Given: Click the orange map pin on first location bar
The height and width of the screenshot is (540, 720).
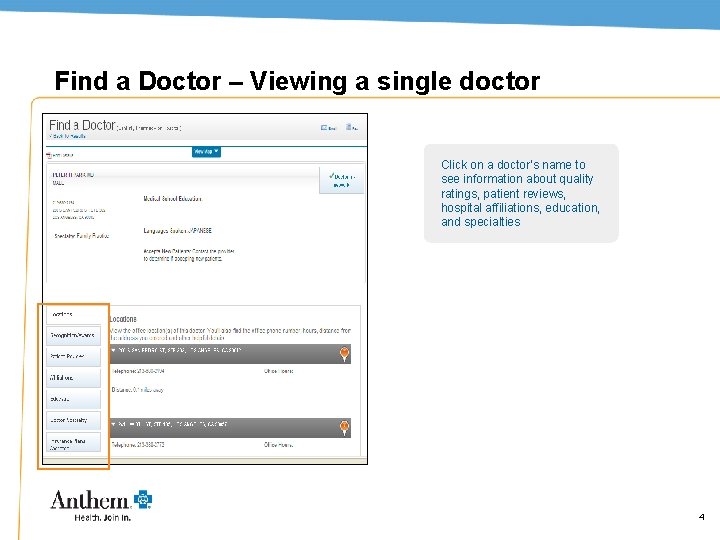Looking at the screenshot, I should click(344, 354).
